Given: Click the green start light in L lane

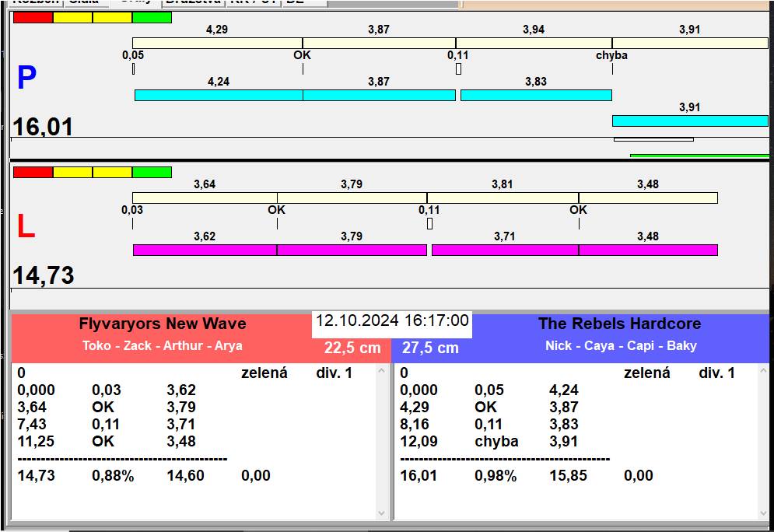Looking at the screenshot, I should tap(152, 172).
